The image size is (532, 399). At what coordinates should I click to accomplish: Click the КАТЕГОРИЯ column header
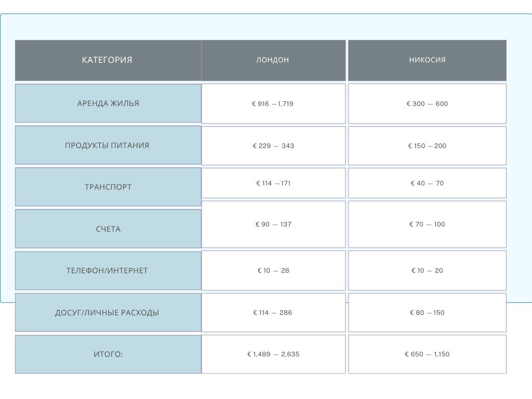click(108, 60)
